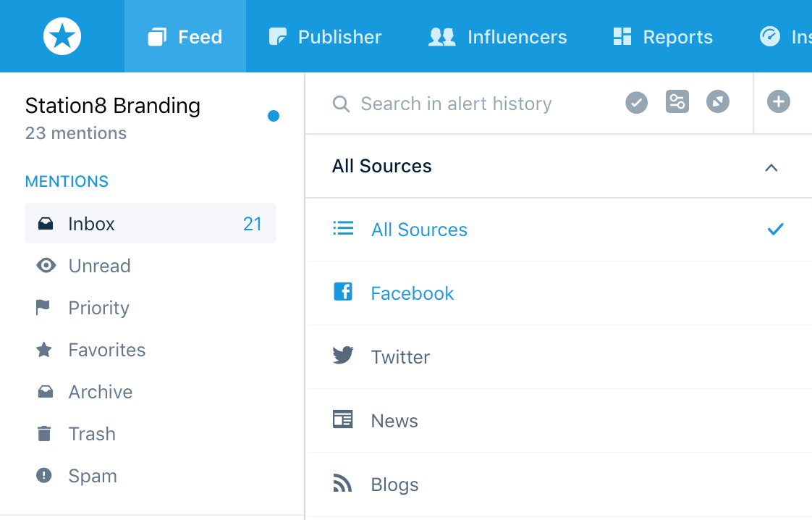Click the mark-all-as-read checkmark icon
The height and width of the screenshot is (520, 812).
(x=636, y=101)
